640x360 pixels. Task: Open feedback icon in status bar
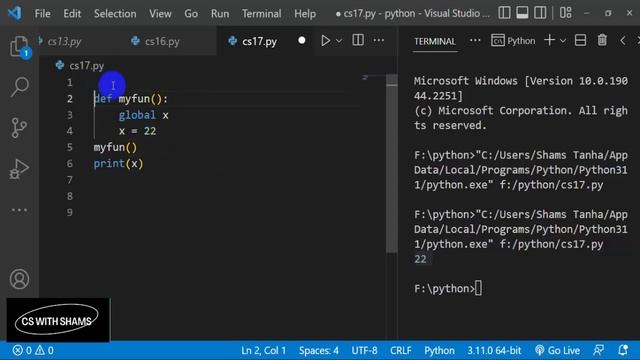[x=599, y=350]
